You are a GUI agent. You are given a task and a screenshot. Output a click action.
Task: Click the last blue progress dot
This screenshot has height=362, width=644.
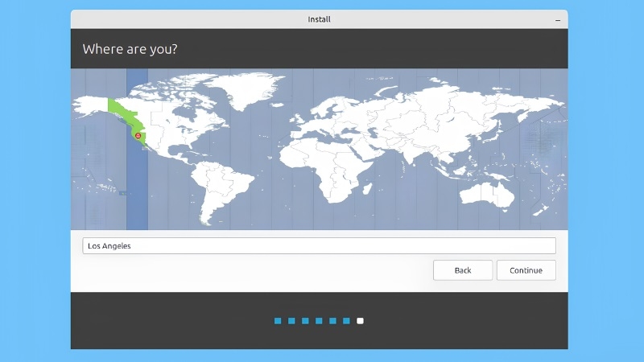click(x=347, y=321)
